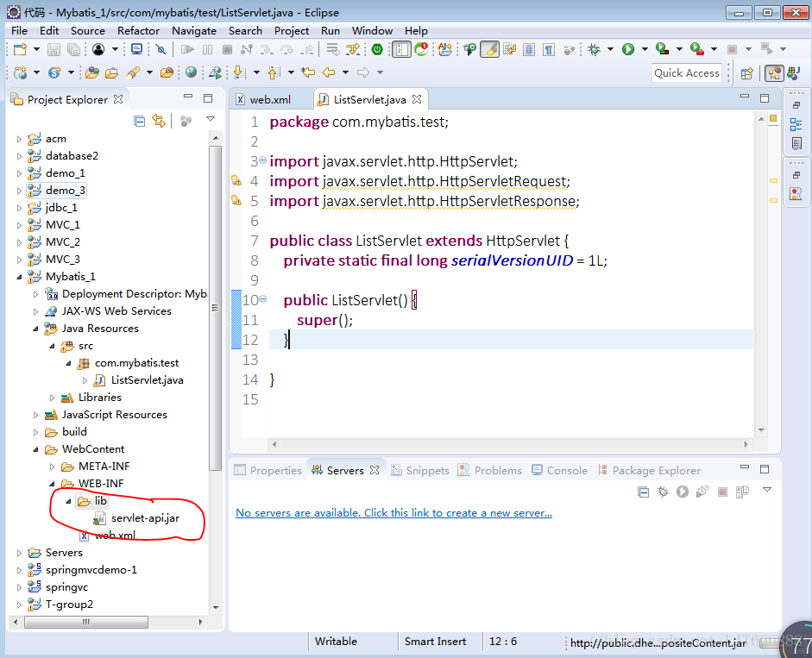Click the New wizard toolbar icon
Viewport: 812px width, 658px height.
(x=20, y=50)
